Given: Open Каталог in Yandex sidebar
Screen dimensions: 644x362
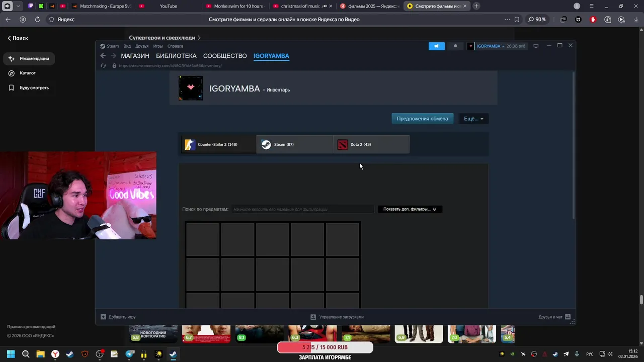Looking at the screenshot, I should (22, 73).
